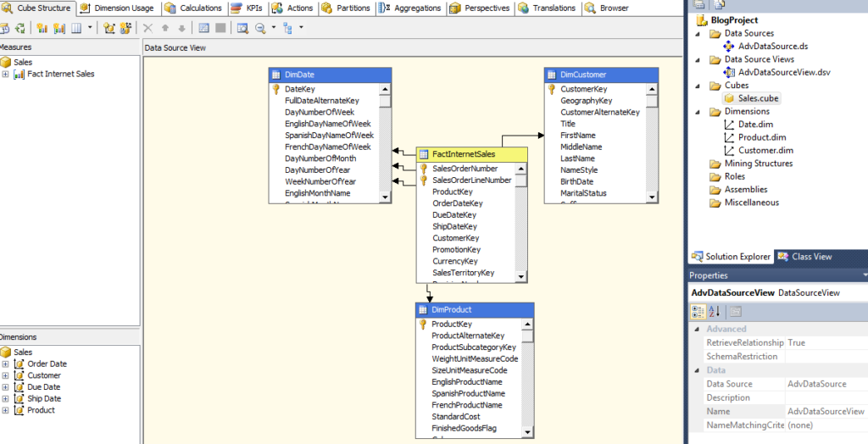This screenshot has width=868, height=444.
Task: Open the KPIs tab
Action: [x=247, y=8]
